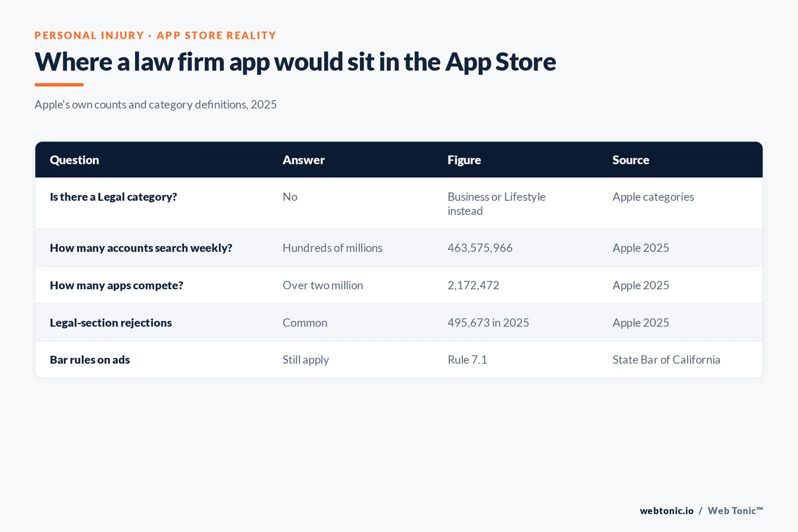The image size is (798, 532).
Task: Click the main title about App Store
Action: pos(295,62)
